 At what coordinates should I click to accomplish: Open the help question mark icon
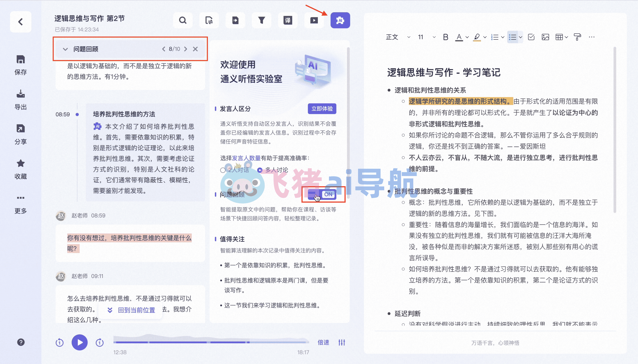21,342
